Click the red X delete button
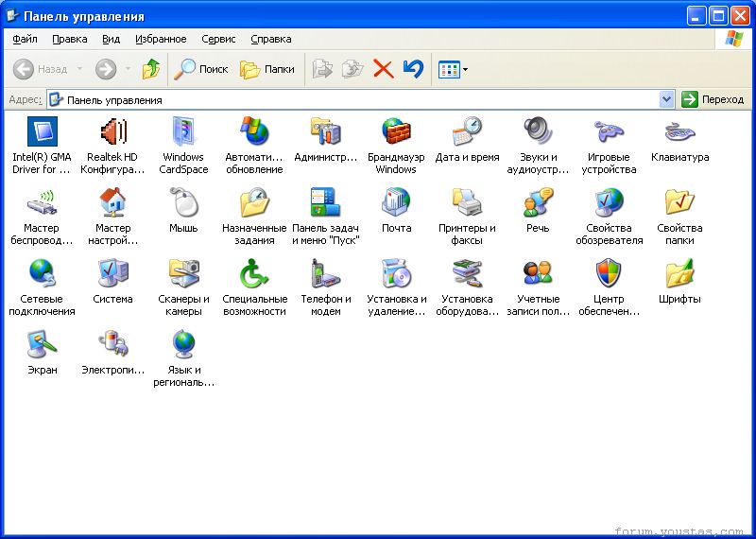 pyautogui.click(x=384, y=69)
